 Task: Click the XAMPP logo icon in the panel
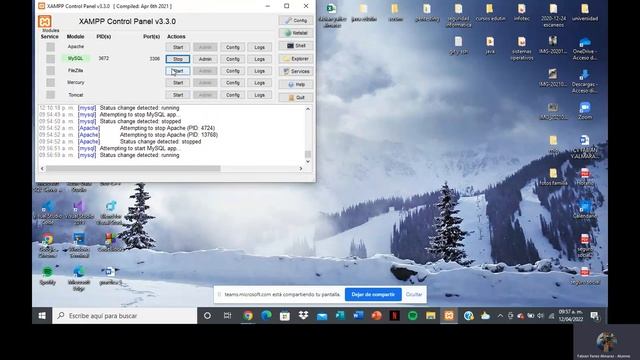45,21
